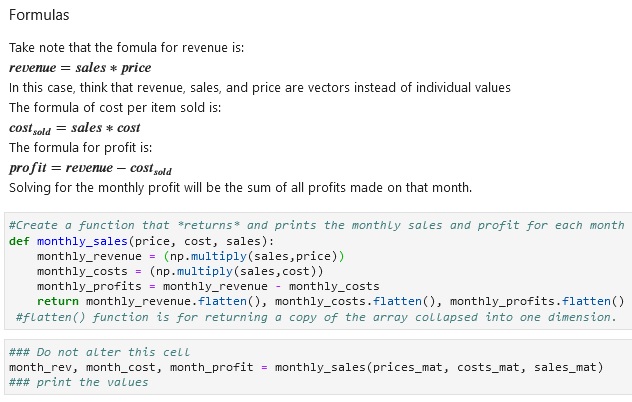Viewport: 632px width, 402px height.
Task: Click the cost sold formula equation
Action: [x=75, y=128]
